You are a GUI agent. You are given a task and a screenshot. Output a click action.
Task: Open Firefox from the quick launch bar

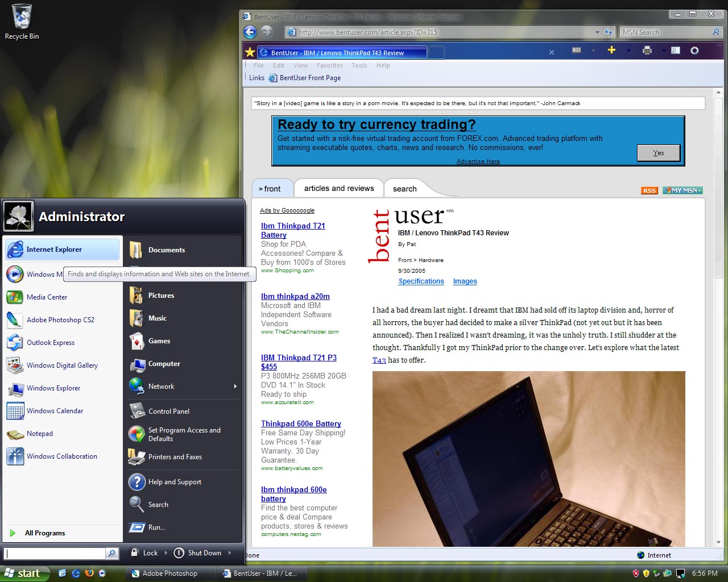[89, 573]
